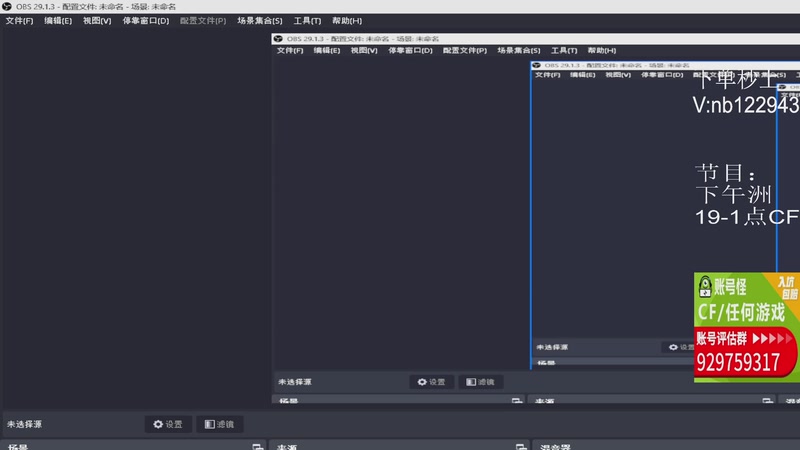This screenshot has height=450, width=800.
Task: Click the OBS logo in the outer window's title bar
Action: click(7, 7)
